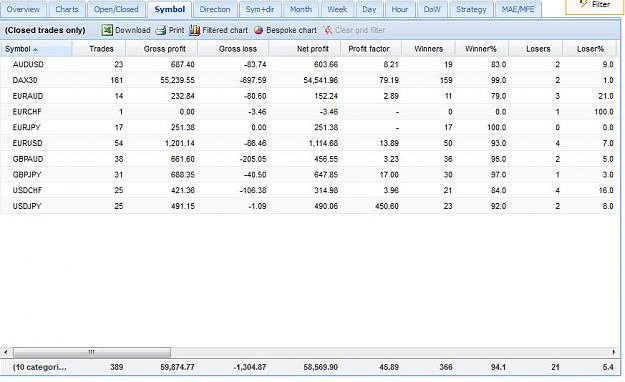The image size is (625, 382).
Task: Click DAX30 gross profit 55,239.55
Action: (177, 80)
